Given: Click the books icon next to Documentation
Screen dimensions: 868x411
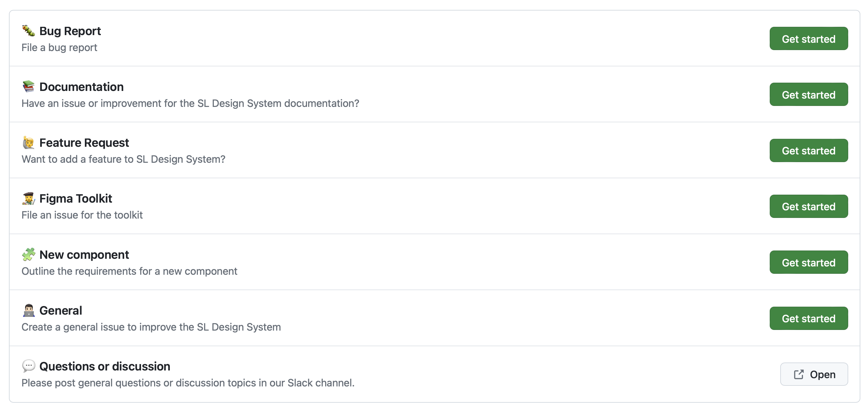Looking at the screenshot, I should tap(28, 86).
